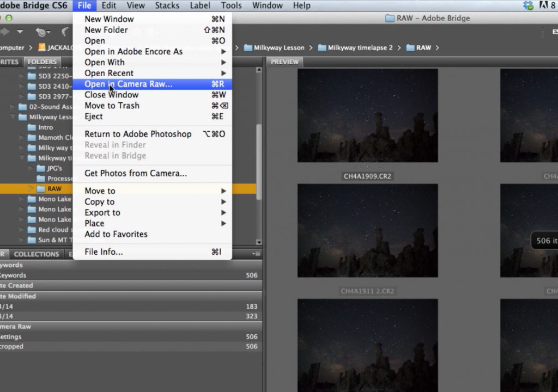Select the 5D3 2250 folder icon

[x=32, y=76]
